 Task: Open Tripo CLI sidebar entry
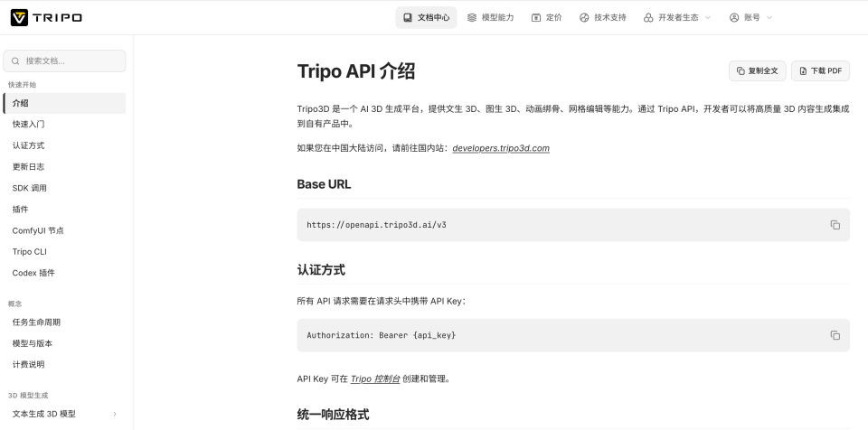coord(65,252)
